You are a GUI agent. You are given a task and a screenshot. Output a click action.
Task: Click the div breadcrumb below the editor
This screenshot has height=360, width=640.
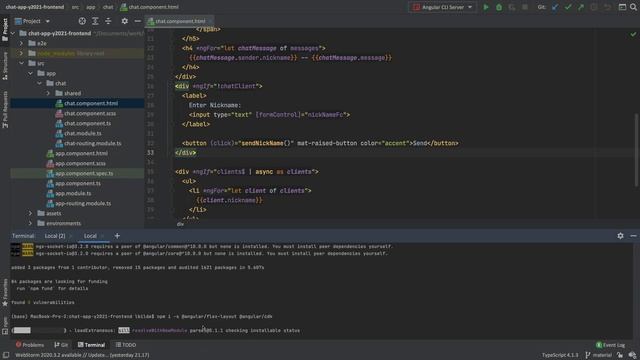click(180, 224)
